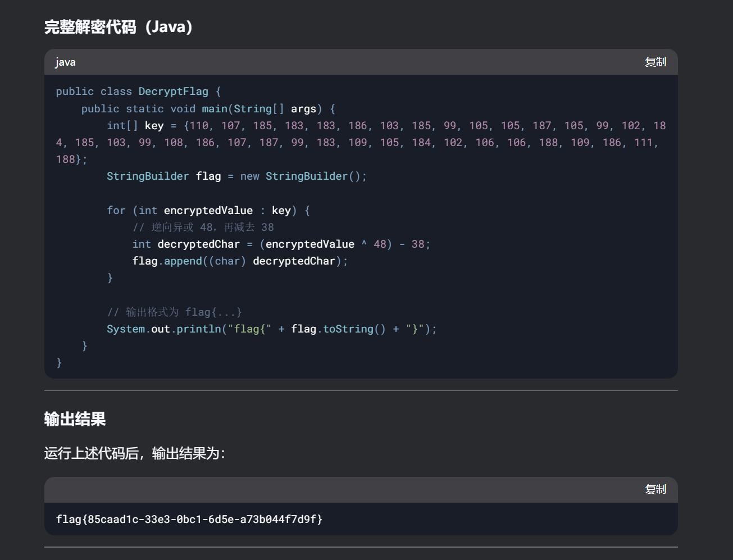Click the closing 188}; of the array
This screenshot has width=733, height=560.
pyautogui.click(x=71, y=160)
